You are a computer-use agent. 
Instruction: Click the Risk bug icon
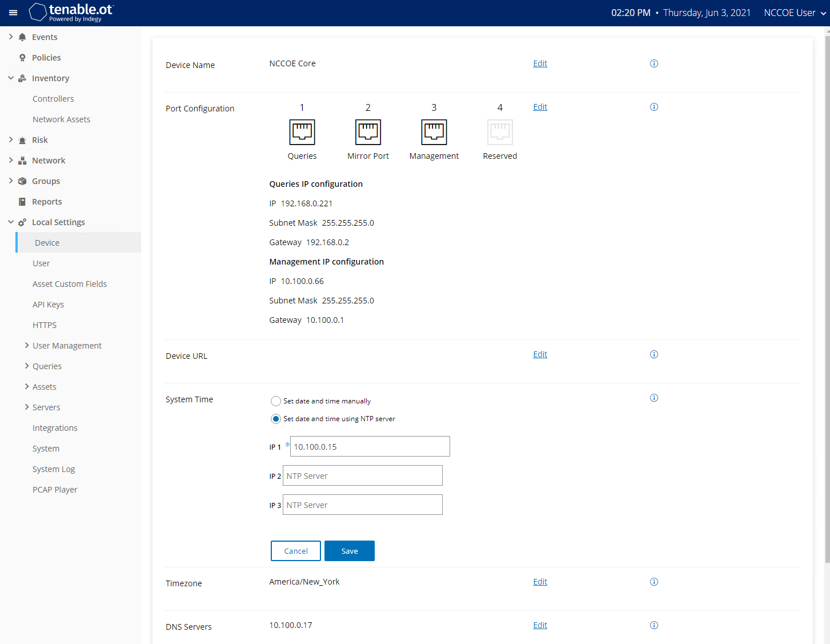pyautogui.click(x=22, y=140)
